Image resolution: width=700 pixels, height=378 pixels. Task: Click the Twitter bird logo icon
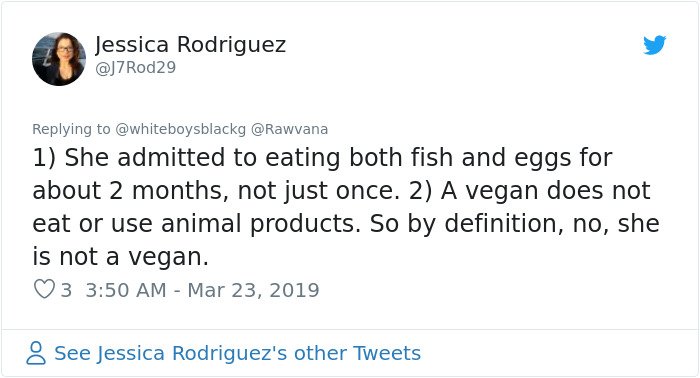654,45
